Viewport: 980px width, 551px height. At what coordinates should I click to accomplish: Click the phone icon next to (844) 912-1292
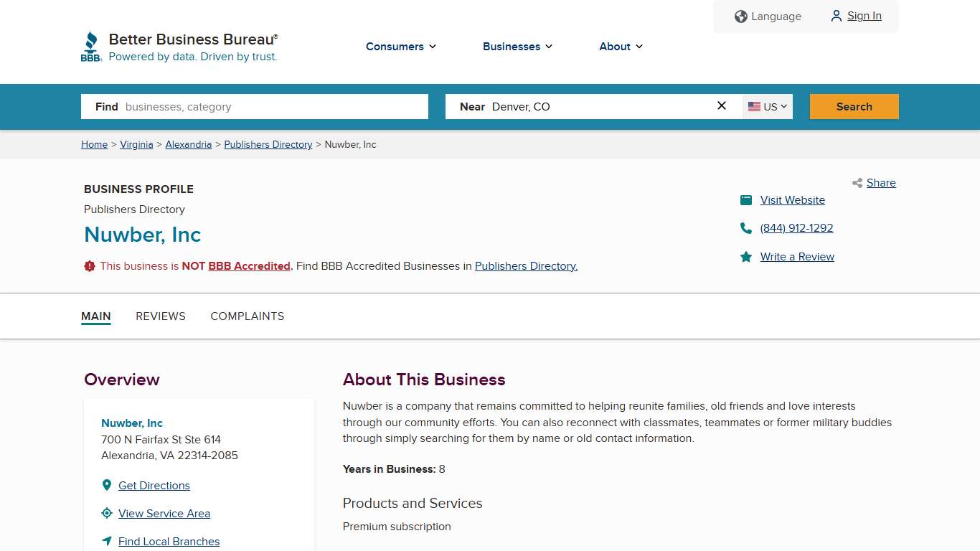(746, 228)
